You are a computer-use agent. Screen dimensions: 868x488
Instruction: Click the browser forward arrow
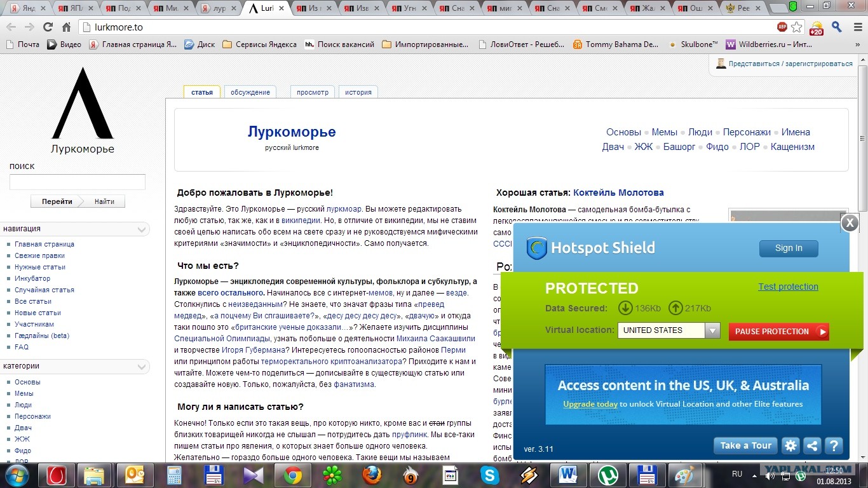(29, 27)
